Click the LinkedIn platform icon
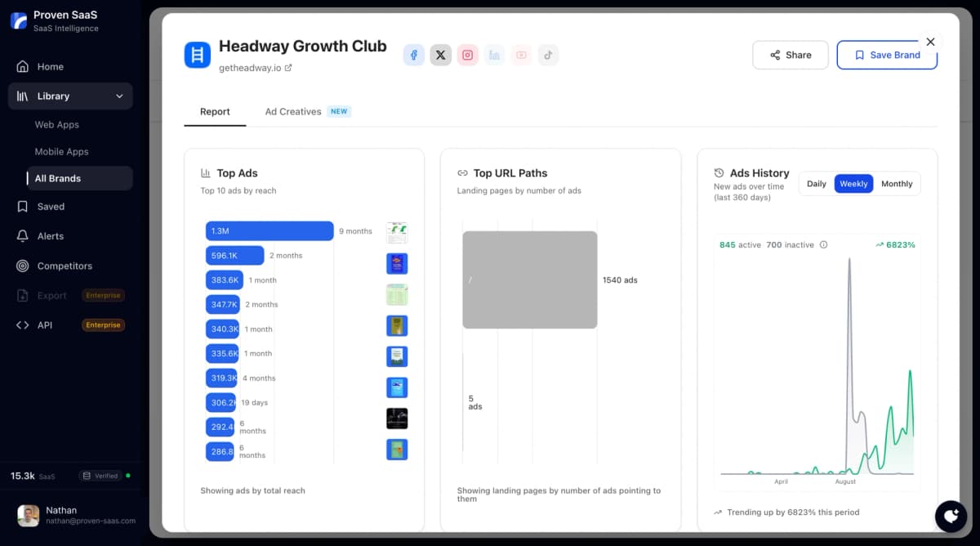 tap(495, 55)
